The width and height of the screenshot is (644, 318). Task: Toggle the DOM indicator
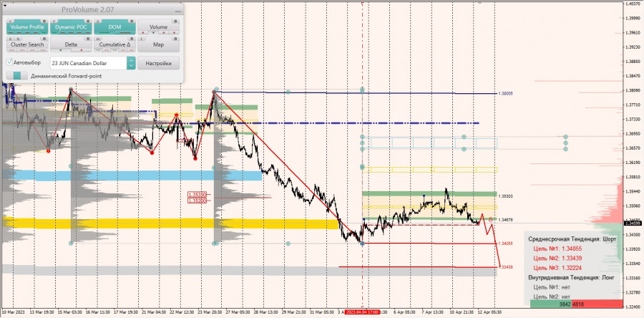point(115,27)
